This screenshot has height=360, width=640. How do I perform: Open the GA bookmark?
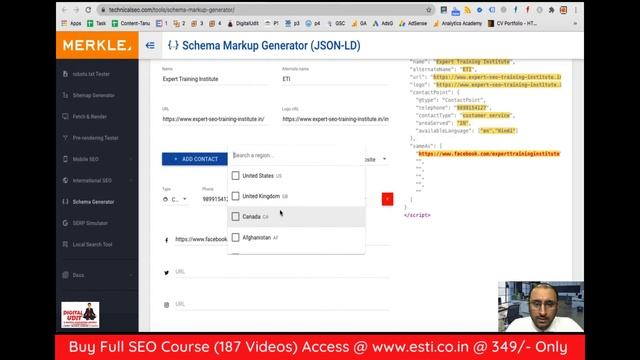coord(359,24)
